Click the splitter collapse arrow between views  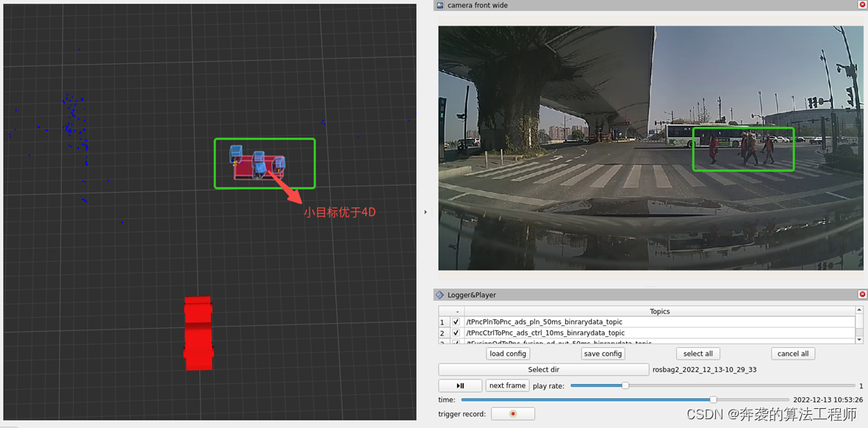pos(425,211)
